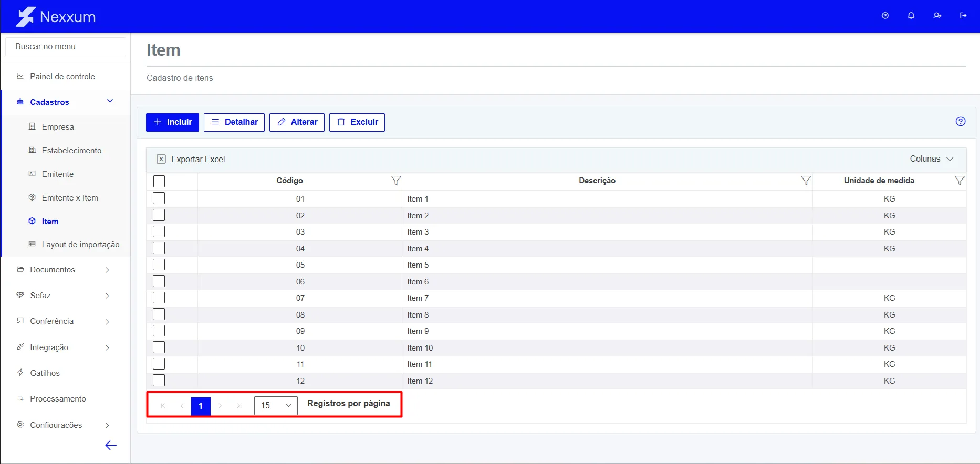
Task: Open the notifications bell icon
Action: coord(911,16)
